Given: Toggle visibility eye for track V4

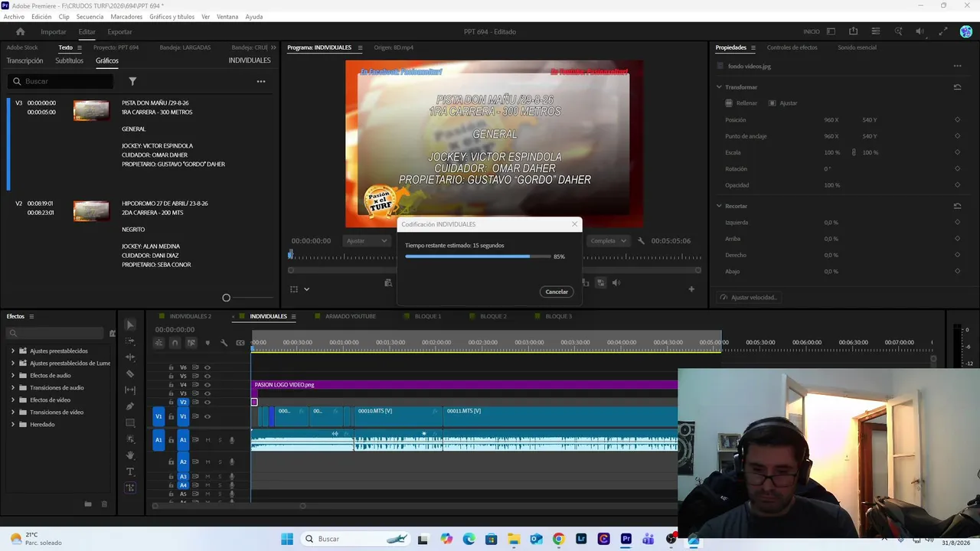Looking at the screenshot, I should pos(207,385).
